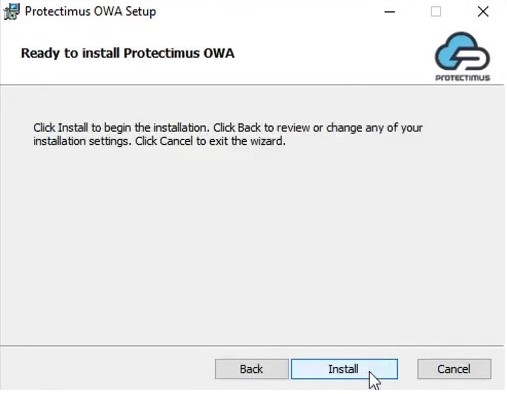Click the 'Protectimus OWA Setup' title text

tap(90, 12)
